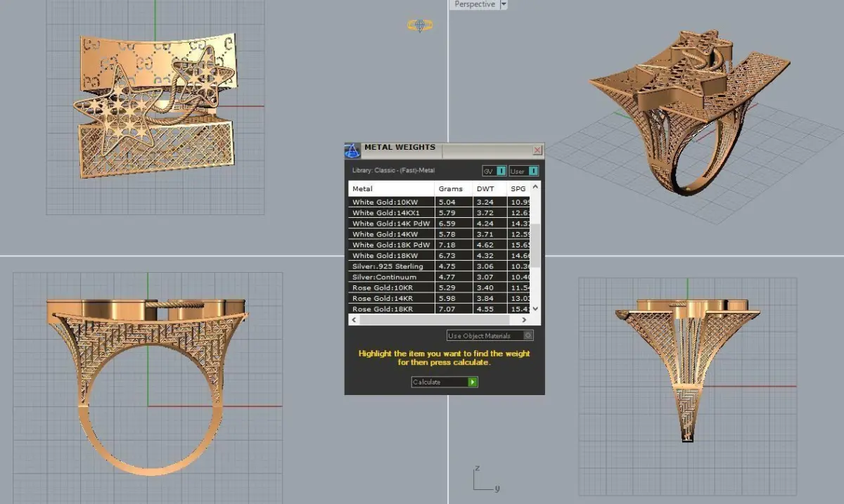Close the Metal Weights dialog

coord(537,150)
